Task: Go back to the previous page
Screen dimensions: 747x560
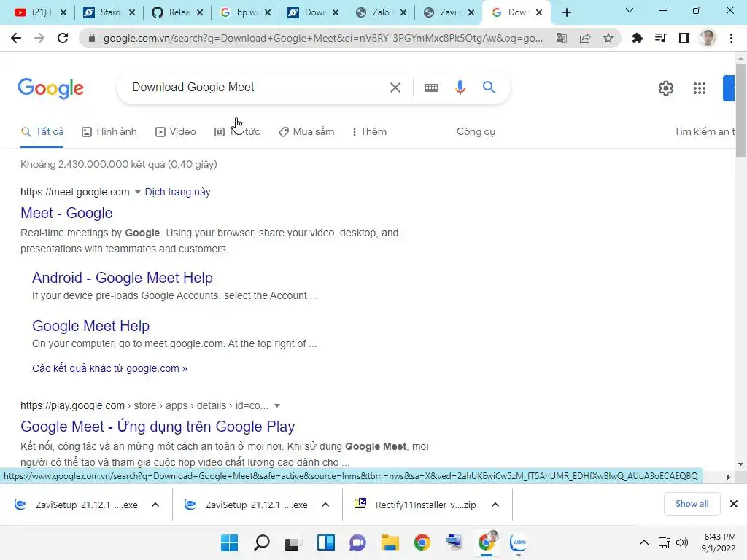Action: 16,38
